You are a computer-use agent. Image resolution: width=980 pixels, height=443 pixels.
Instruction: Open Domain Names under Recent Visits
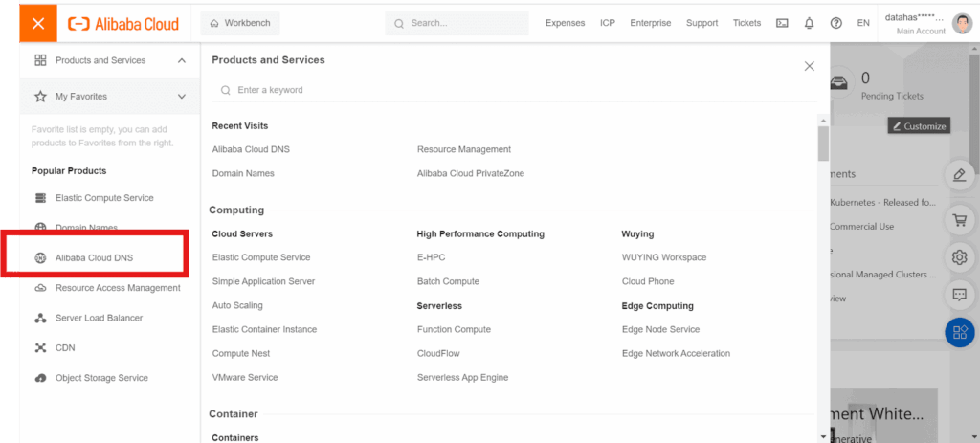243,174
